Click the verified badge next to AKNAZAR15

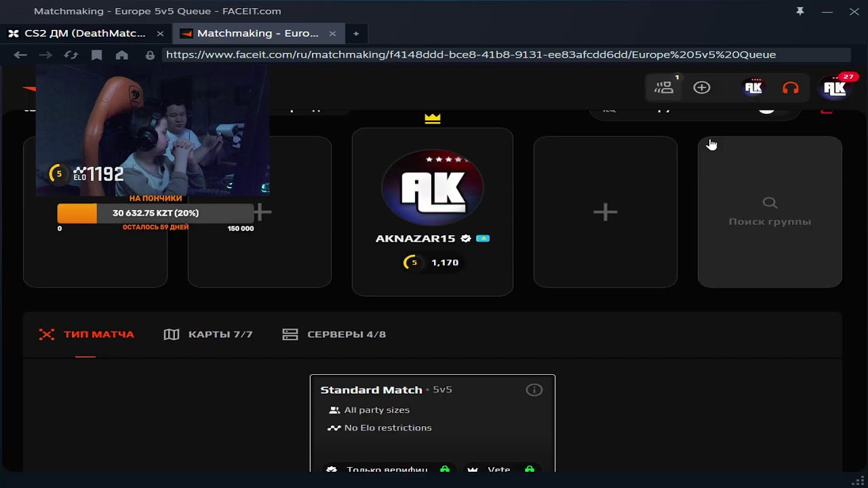(466, 239)
